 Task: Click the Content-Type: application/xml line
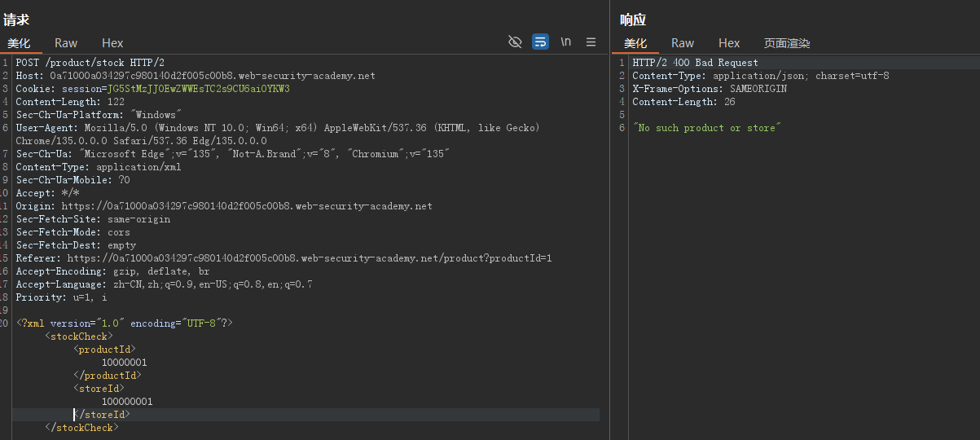pyautogui.click(x=99, y=167)
